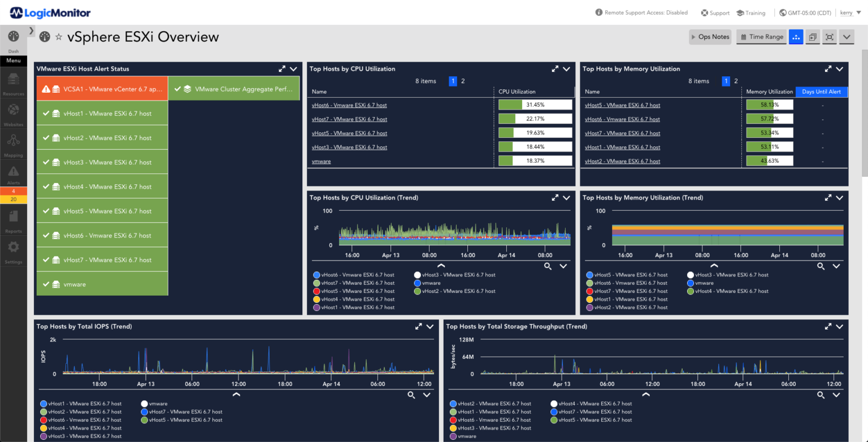Enter fullscreen view of the dashboard

point(829,37)
